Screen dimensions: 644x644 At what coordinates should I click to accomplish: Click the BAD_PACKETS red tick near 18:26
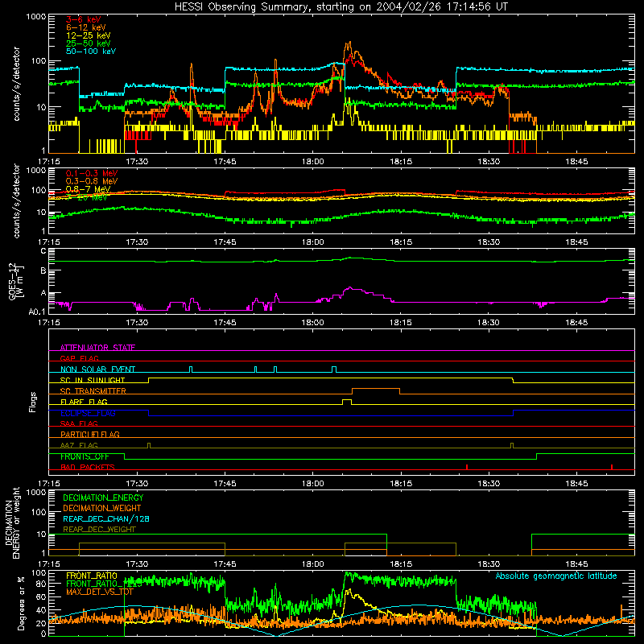pos(467,467)
